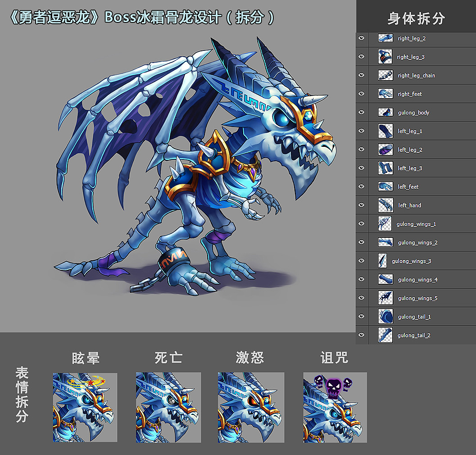Click the right_leg_chain layer thumbnail
The image size is (476, 455).
[x=385, y=75]
